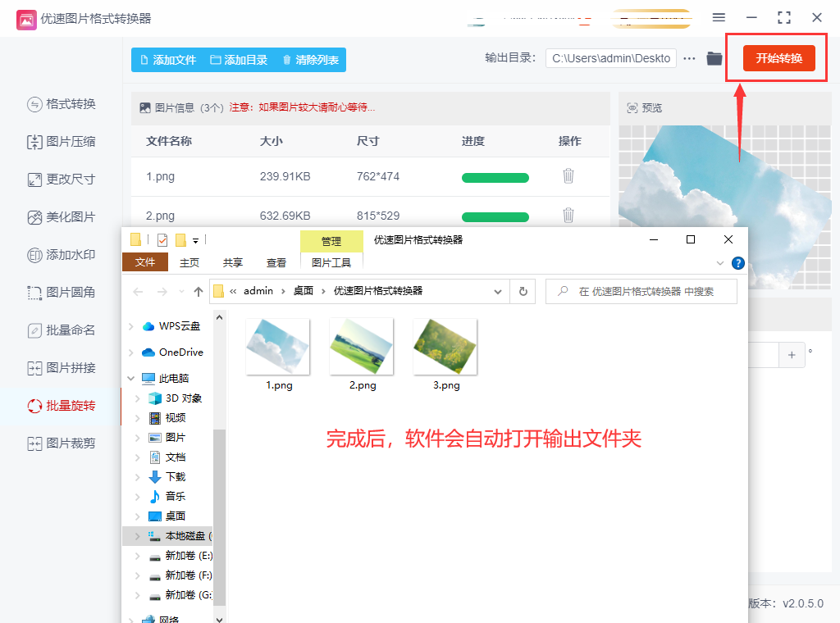Screen dimensions: 840x623
Task: Open 添加水印 watermark tool
Action: tap(61, 255)
